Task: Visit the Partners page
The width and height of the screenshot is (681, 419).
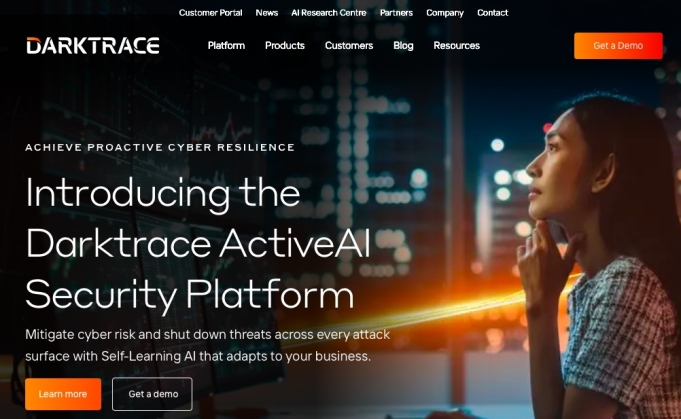Action: tap(396, 13)
